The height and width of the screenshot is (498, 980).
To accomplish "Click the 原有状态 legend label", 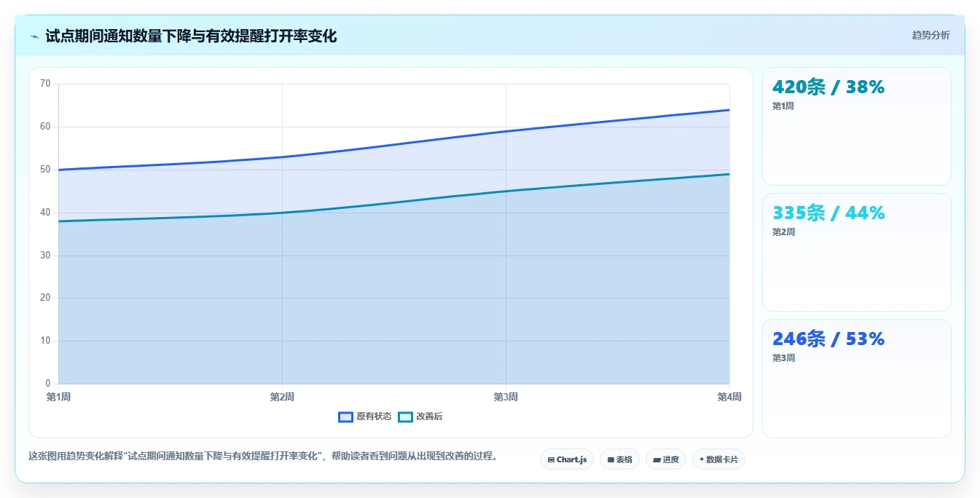I will coord(374,416).
